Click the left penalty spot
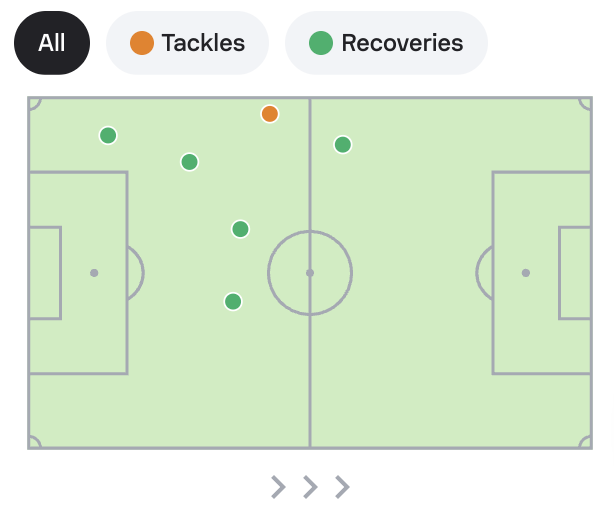The image size is (614, 514). tap(94, 273)
